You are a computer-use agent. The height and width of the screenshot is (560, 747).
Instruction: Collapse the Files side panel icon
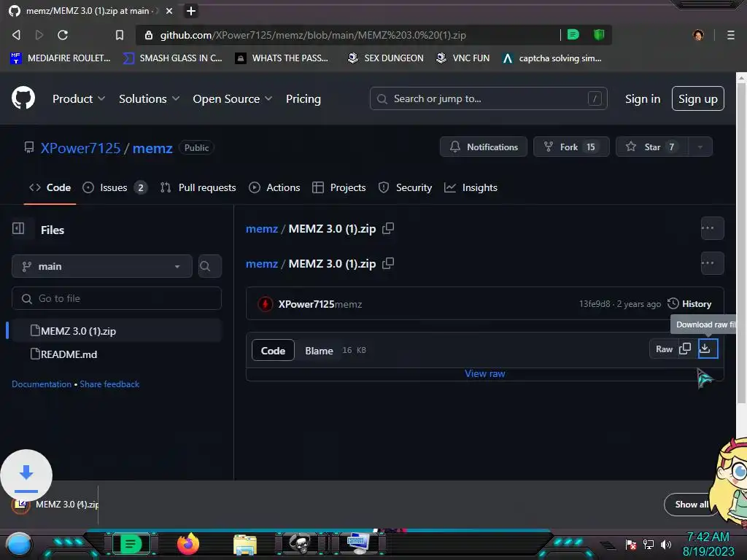18,228
